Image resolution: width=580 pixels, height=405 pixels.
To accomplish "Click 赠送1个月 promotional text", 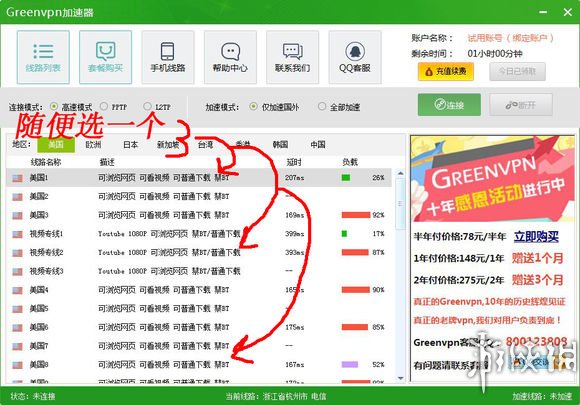I will click(537, 258).
